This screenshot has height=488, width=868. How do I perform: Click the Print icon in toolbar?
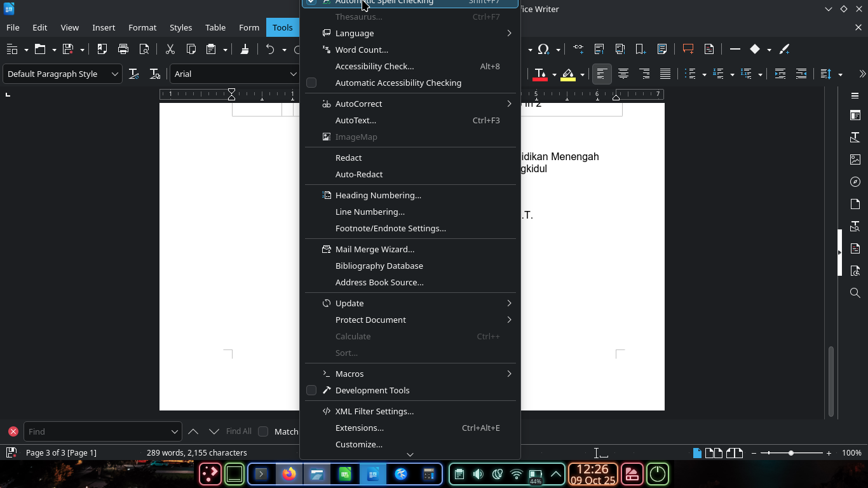point(123,49)
